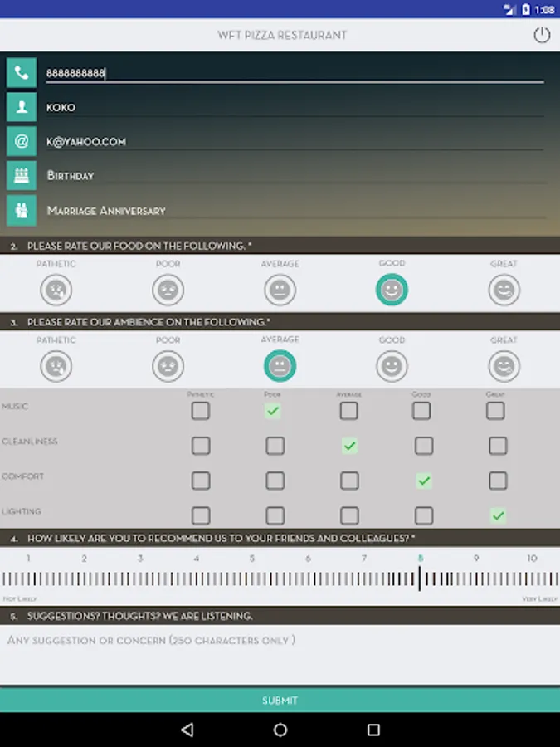Rate food as Pathetic face
The image size is (560, 747).
56,290
